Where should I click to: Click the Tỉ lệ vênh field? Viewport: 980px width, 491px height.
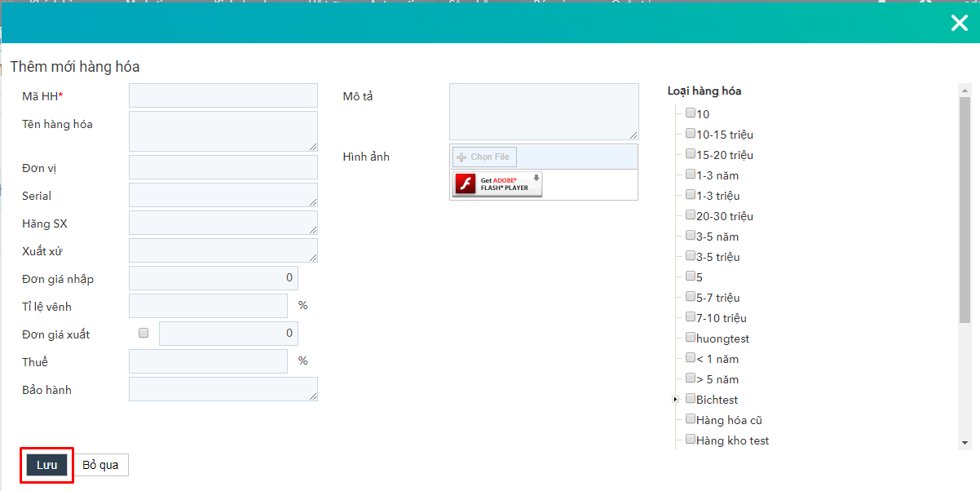point(209,306)
